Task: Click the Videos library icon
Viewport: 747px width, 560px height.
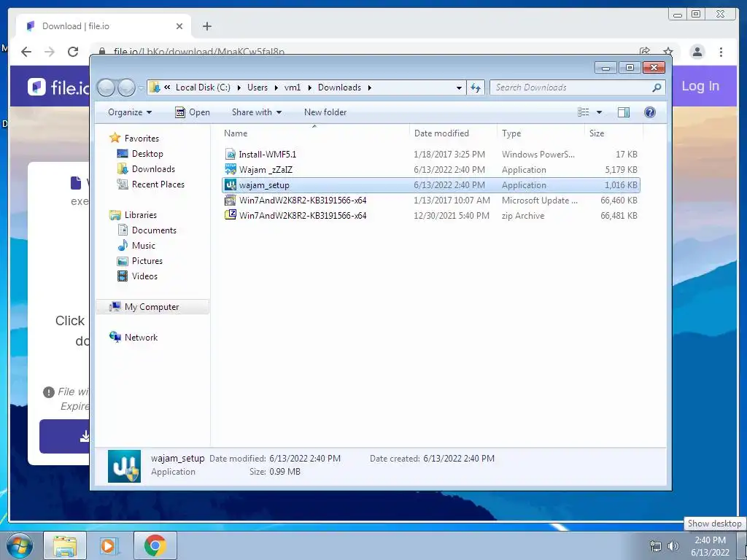Action: 123,276
